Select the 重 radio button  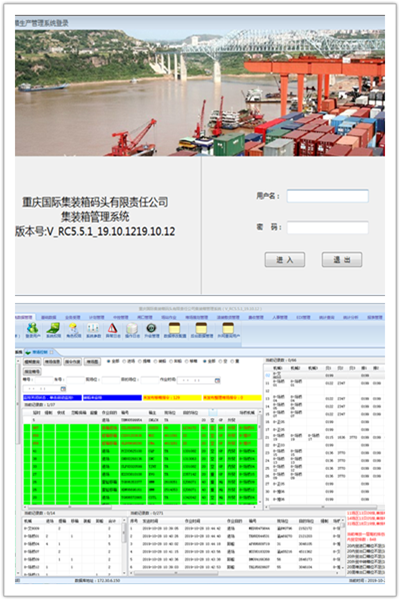point(232,361)
